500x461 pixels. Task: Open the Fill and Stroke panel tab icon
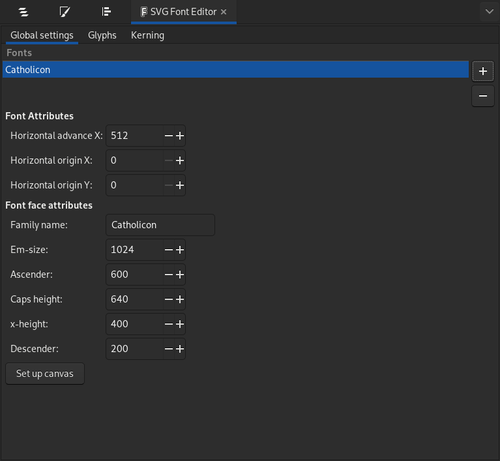64,12
